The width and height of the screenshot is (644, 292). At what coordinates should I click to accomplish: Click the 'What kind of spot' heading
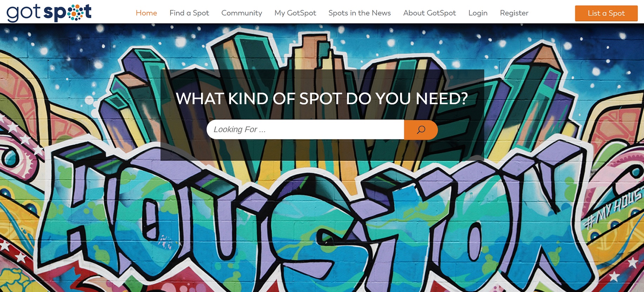[x=322, y=99]
